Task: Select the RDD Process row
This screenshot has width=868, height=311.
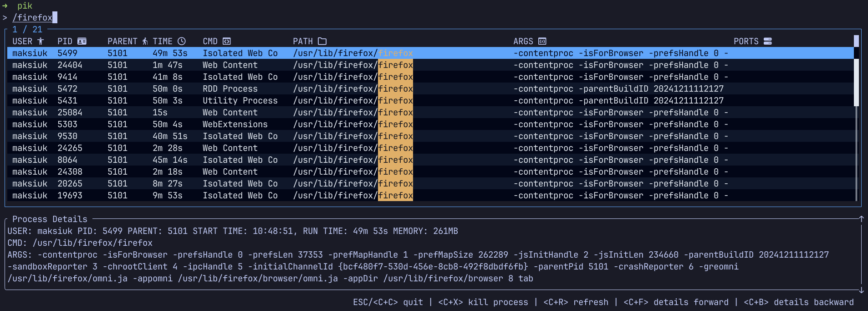Action: click(x=430, y=88)
